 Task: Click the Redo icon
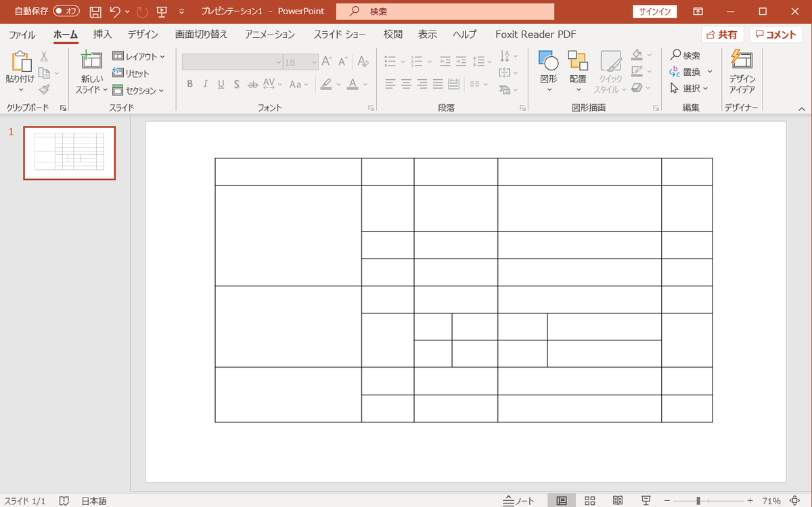[141, 12]
